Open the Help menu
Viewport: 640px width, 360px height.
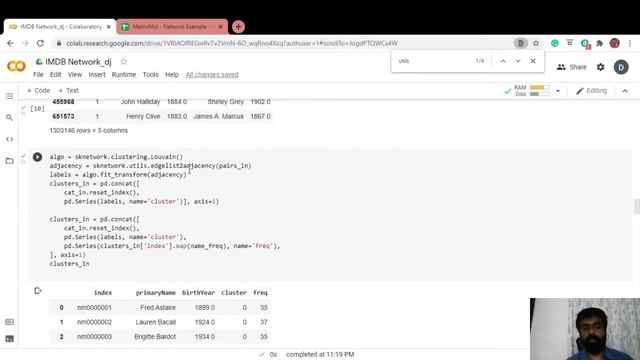pos(172,75)
